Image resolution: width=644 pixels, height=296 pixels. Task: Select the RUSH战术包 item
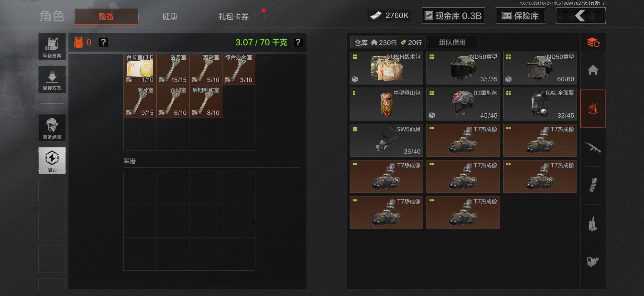coord(386,68)
